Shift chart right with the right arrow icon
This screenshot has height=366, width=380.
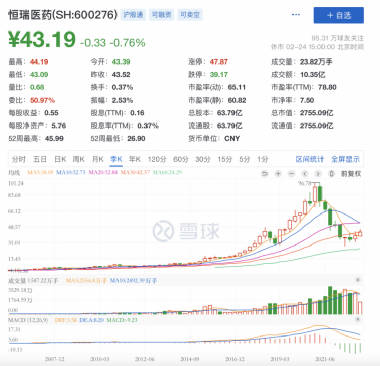pos(318,174)
